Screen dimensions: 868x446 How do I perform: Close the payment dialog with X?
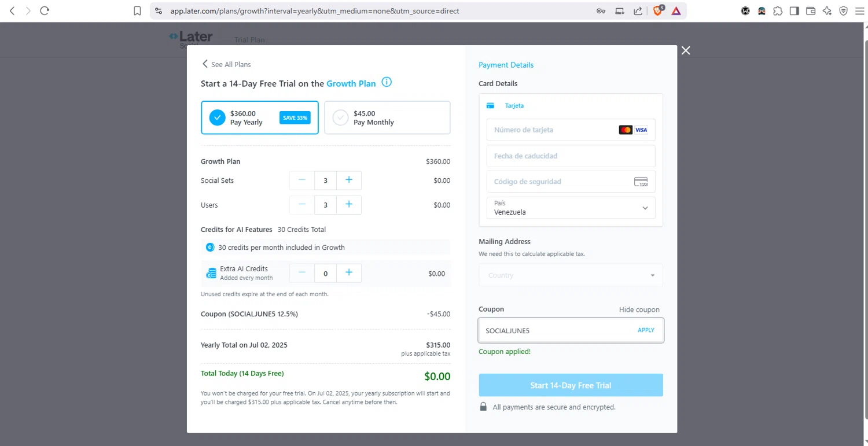point(686,50)
